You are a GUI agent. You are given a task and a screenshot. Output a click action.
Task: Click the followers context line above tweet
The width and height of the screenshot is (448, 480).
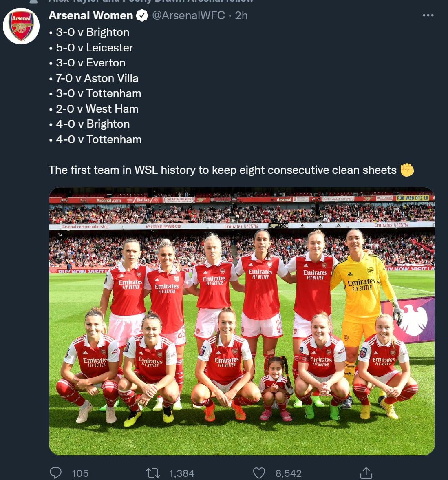[x=151, y=1]
